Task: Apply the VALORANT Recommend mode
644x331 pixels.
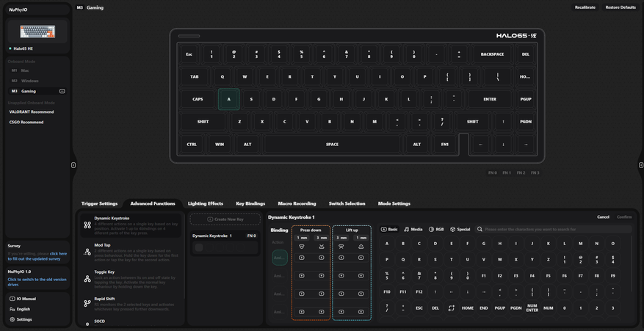Action: (32, 112)
